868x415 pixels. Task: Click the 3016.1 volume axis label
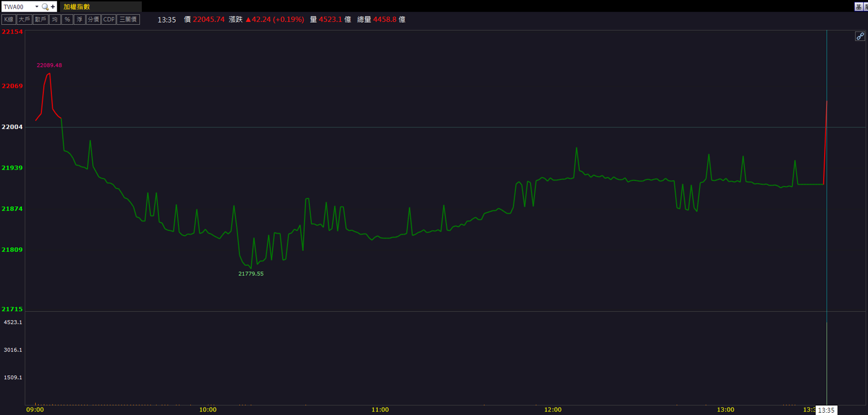pyautogui.click(x=13, y=350)
